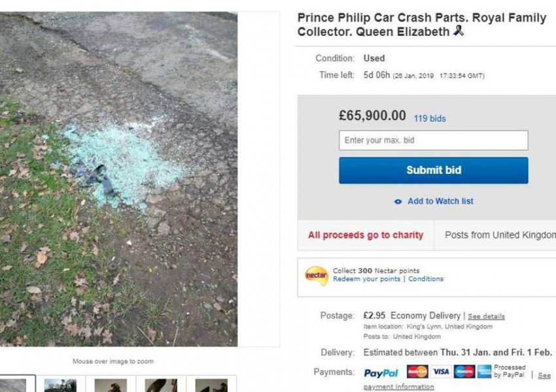This screenshot has width=556, height=392.
Task: Click the Visa payment icon
Action: point(441,372)
